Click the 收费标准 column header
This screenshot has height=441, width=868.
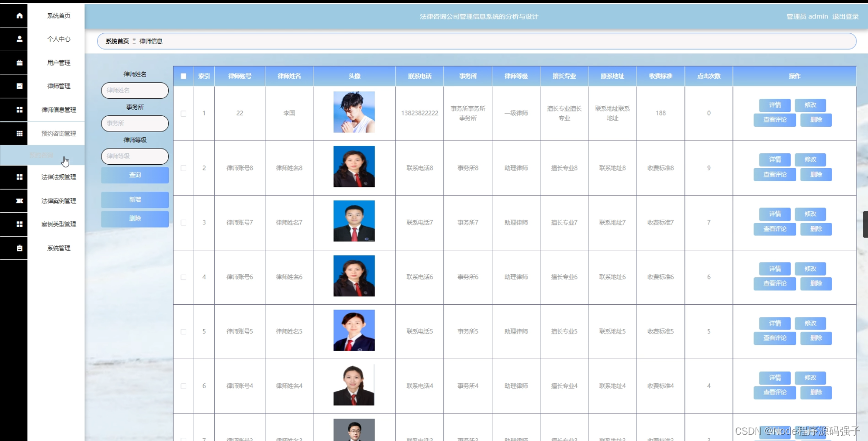click(661, 76)
